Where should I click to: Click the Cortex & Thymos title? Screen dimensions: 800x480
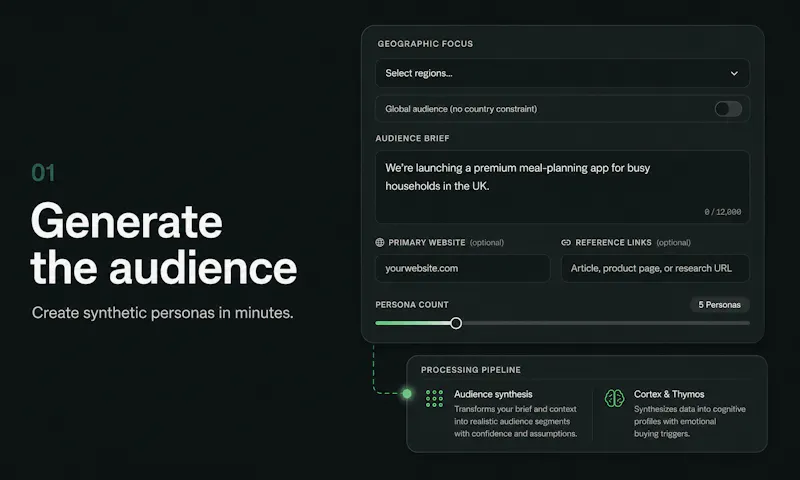coord(669,394)
